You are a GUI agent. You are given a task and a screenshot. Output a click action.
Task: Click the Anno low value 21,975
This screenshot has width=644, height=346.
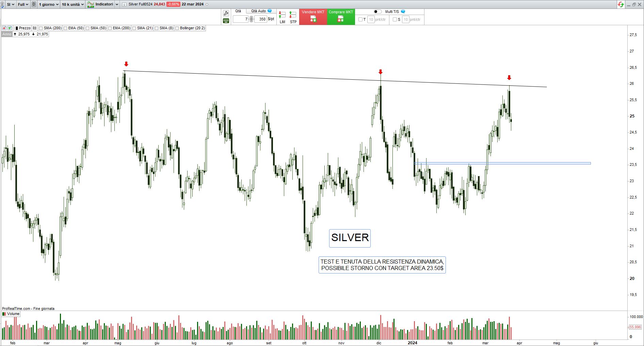click(42, 34)
